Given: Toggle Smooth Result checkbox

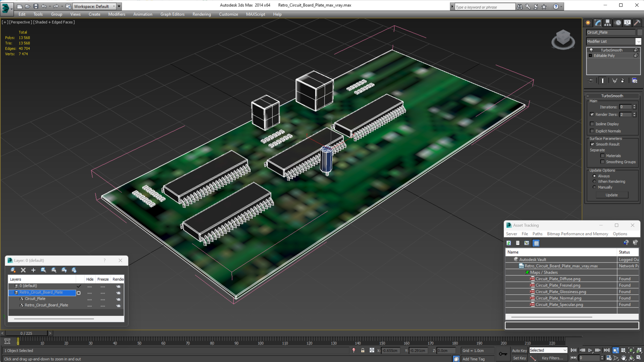Looking at the screenshot, I should point(592,144).
